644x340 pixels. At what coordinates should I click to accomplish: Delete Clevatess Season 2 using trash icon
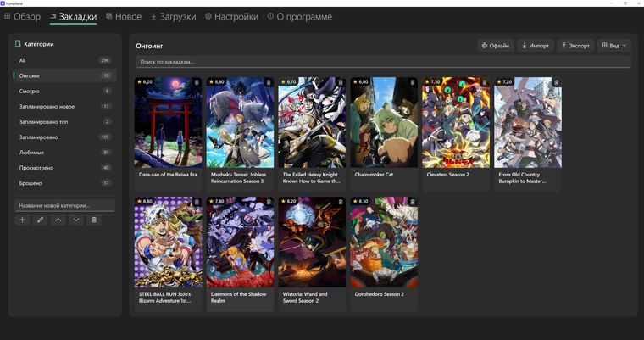coord(484,82)
